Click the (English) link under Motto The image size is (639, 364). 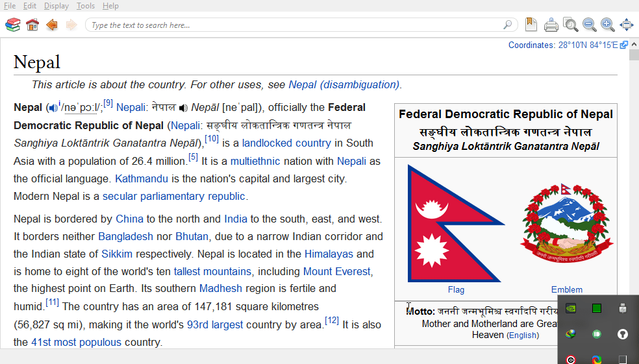(x=523, y=335)
